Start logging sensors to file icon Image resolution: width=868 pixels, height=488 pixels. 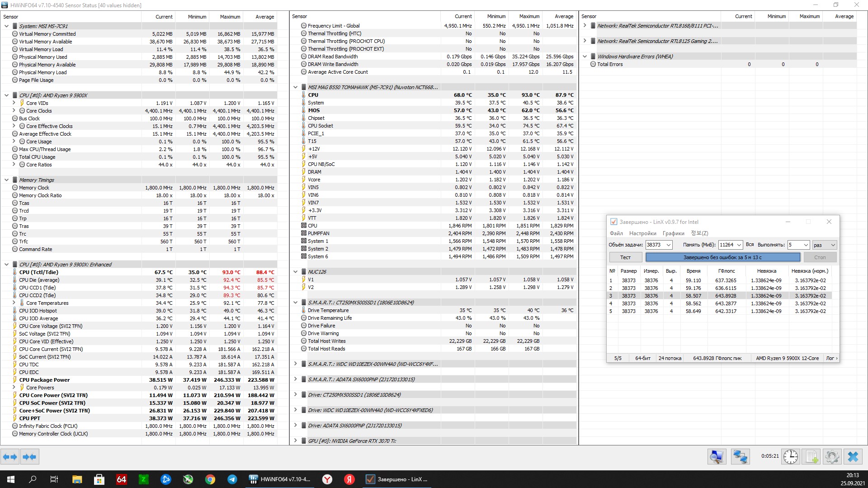point(812,457)
